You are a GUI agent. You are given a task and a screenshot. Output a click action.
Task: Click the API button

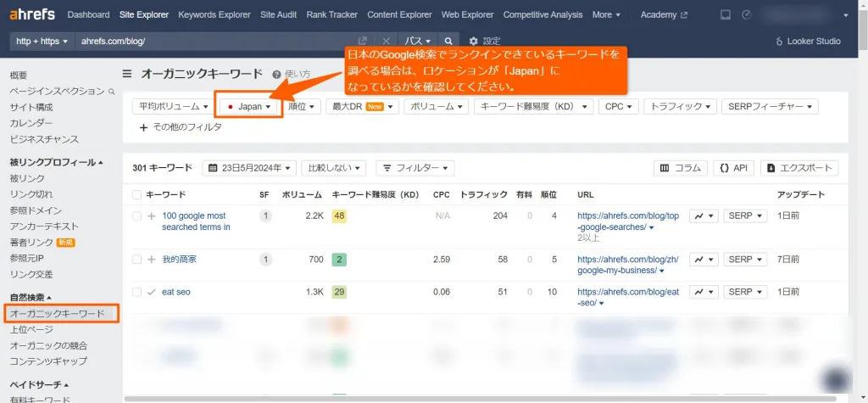[x=733, y=168]
